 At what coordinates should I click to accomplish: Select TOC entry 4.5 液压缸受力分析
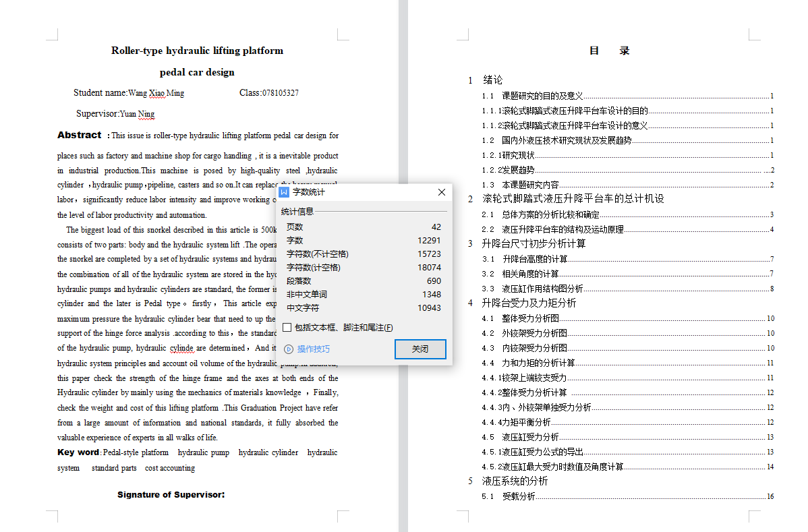pos(530,437)
